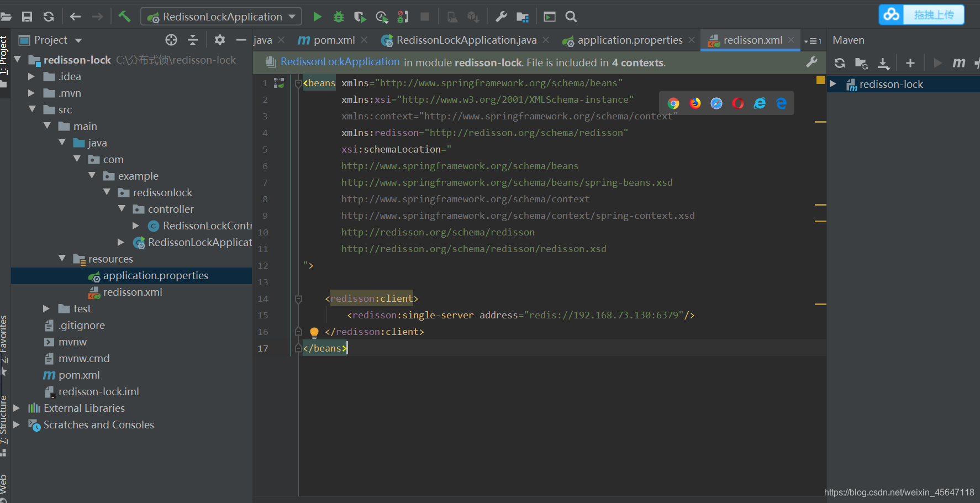This screenshot has height=503, width=980.
Task: Navigate back with the left arrow
Action: coord(75,17)
